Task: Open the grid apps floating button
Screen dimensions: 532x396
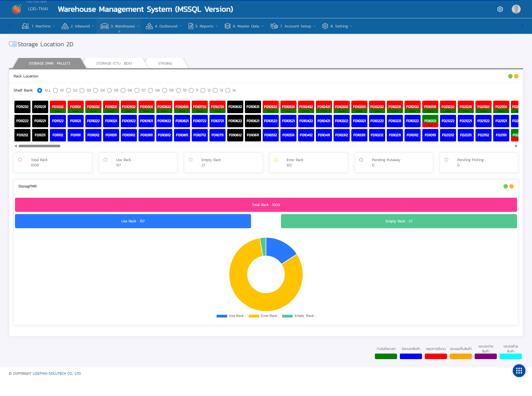Action: pyautogui.click(x=519, y=371)
